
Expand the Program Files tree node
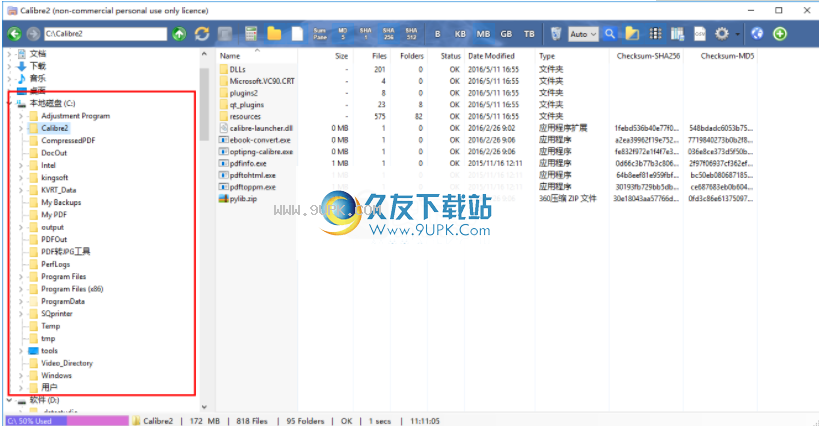pos(21,277)
